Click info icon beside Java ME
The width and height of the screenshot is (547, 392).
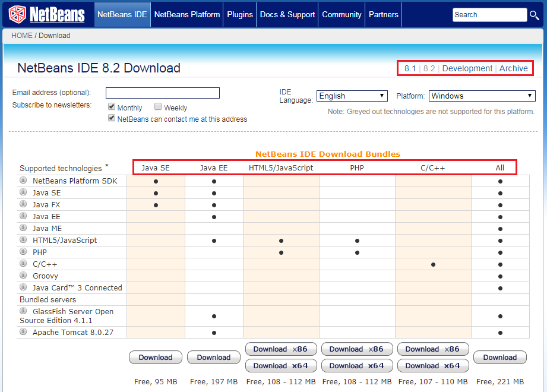24,228
